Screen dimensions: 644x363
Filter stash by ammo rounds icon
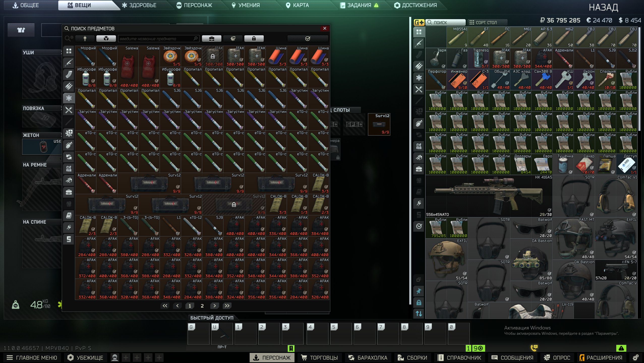[419, 66]
